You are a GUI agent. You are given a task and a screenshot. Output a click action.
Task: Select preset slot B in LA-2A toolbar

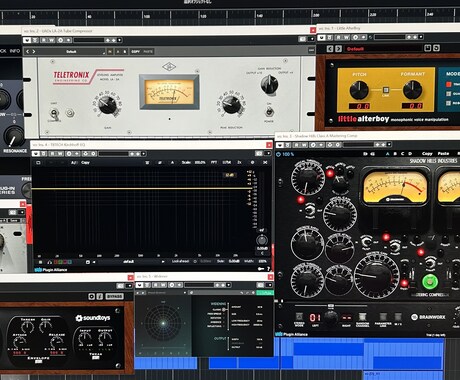[125, 52]
